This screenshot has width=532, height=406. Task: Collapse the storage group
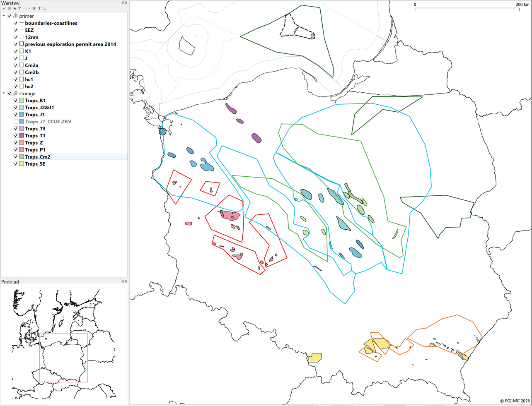(4, 94)
